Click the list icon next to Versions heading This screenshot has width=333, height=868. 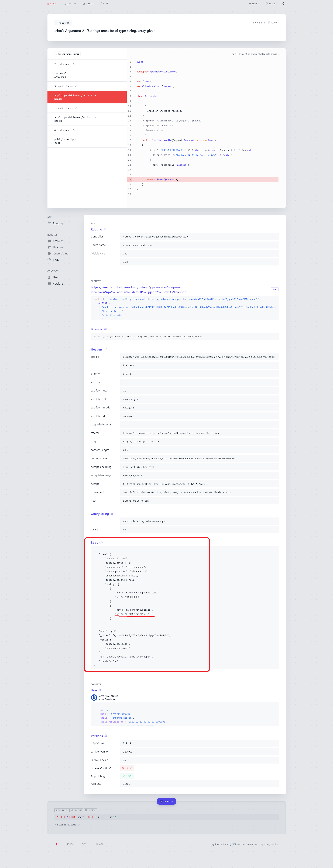(x=106, y=736)
